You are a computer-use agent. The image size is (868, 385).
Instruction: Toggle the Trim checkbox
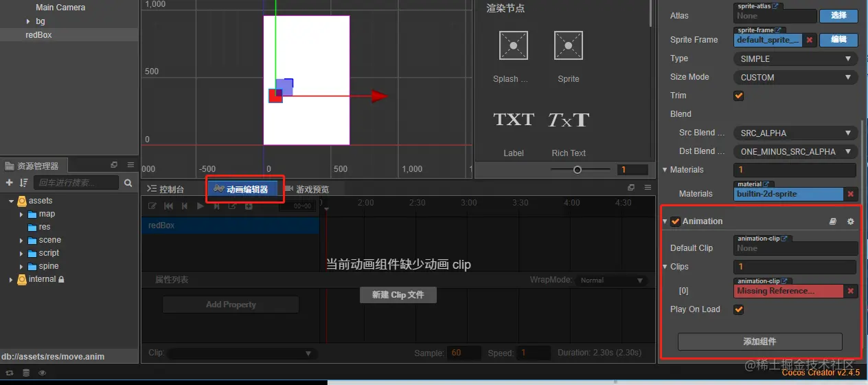739,96
